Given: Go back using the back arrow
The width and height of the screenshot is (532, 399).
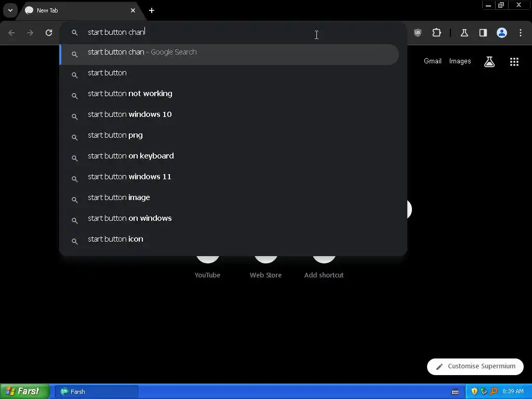Looking at the screenshot, I should coord(11,33).
